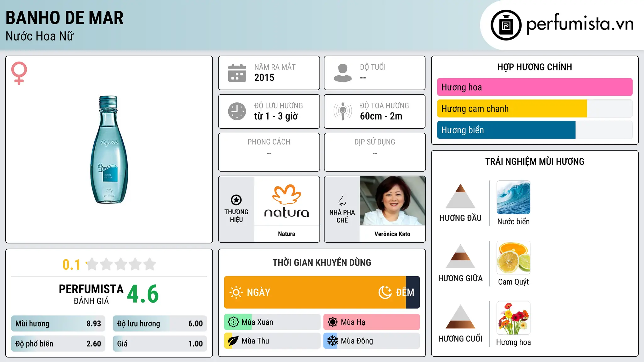
Task: Click the ĐỘ TUỔI label
Action: (x=373, y=67)
